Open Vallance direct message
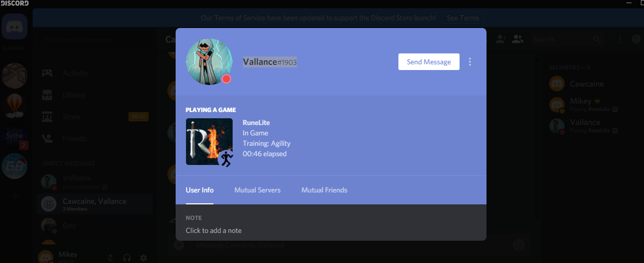Screen dimensions: 644x263 pyautogui.click(x=94, y=182)
